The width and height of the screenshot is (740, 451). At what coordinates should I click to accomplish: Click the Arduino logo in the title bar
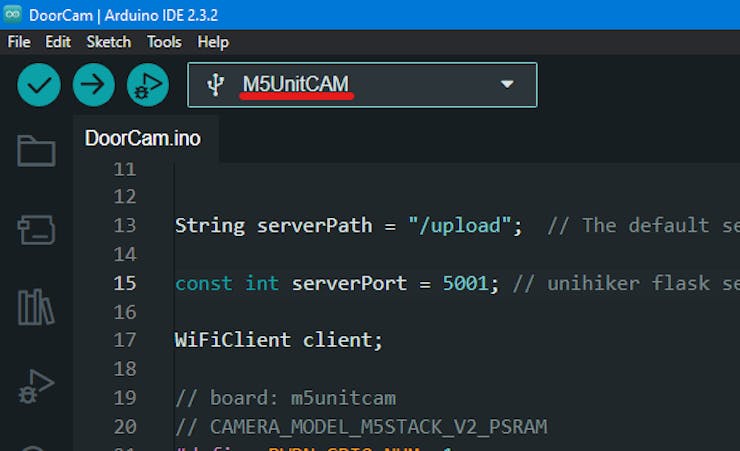click(x=12, y=14)
